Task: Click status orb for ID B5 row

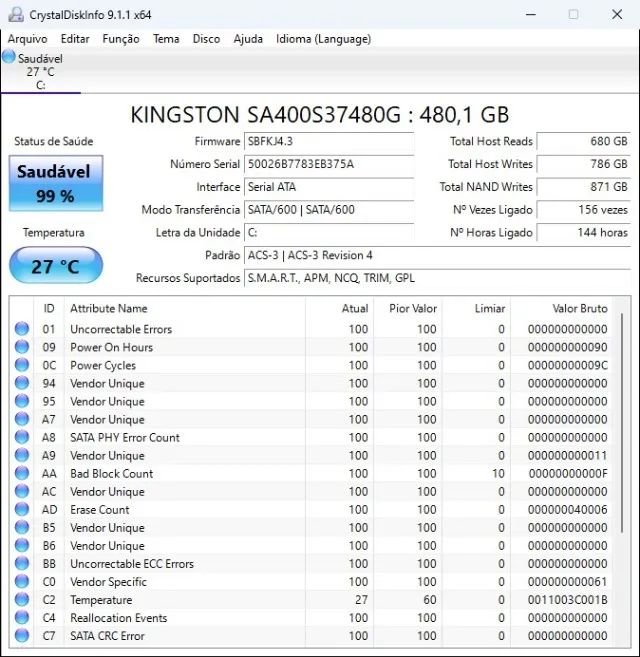Action: (x=22, y=527)
